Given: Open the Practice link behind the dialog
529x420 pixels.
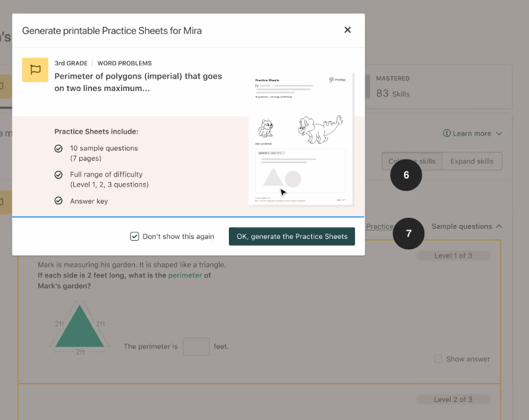Looking at the screenshot, I should [379, 226].
